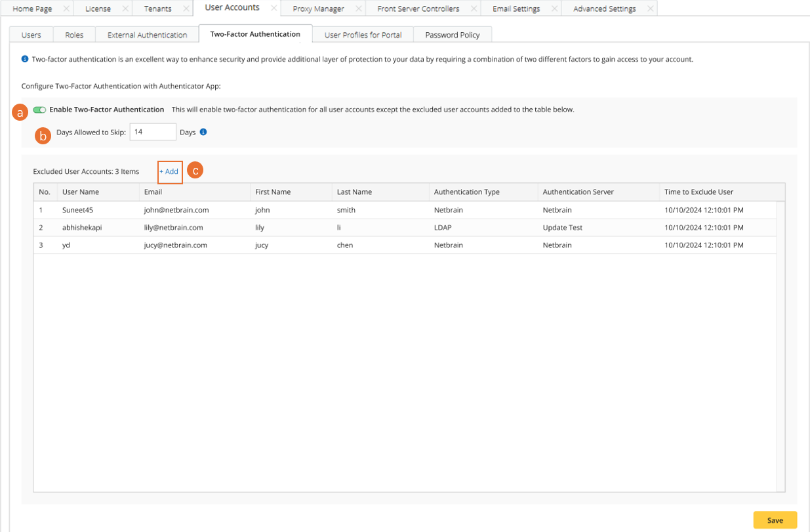Sort by User Name column header

pos(81,192)
